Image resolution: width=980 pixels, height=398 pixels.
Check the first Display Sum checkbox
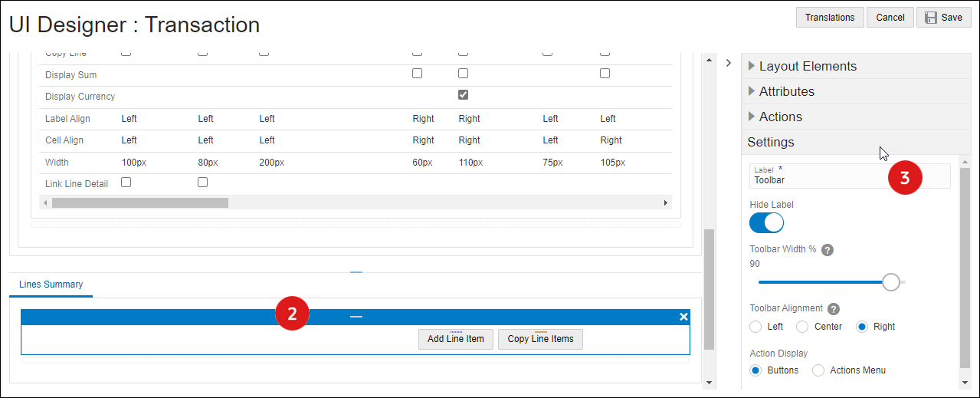click(417, 74)
